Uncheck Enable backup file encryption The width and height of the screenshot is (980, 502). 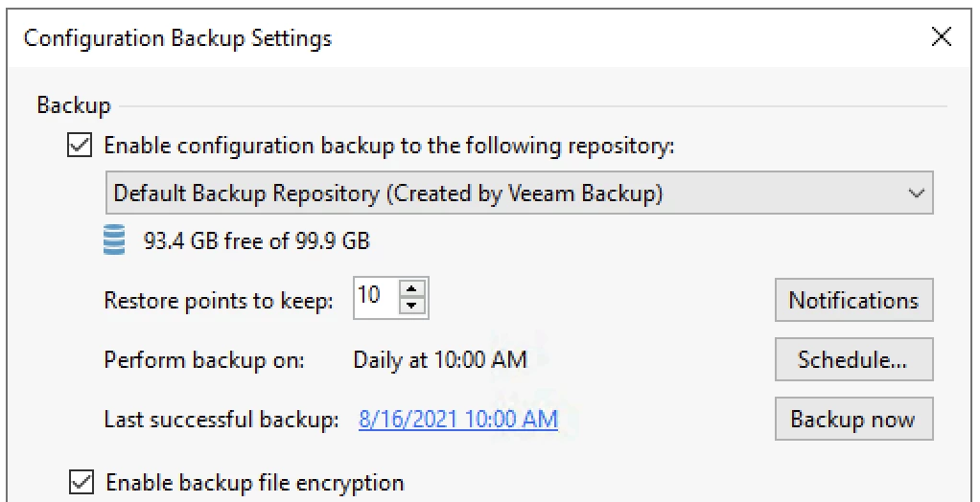click(x=82, y=482)
